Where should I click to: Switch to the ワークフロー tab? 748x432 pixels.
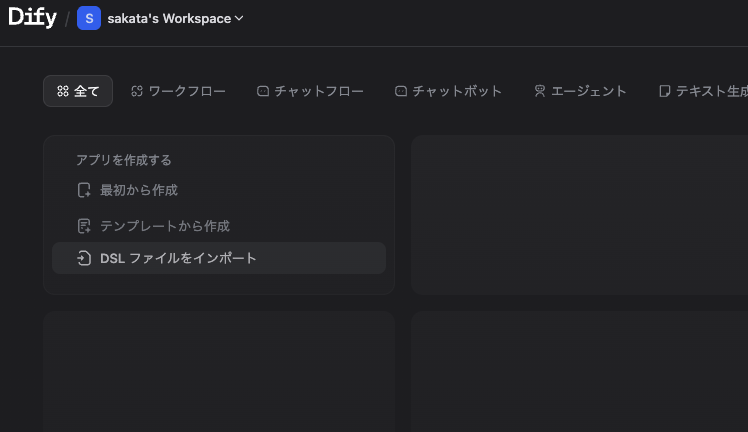[x=178, y=91]
